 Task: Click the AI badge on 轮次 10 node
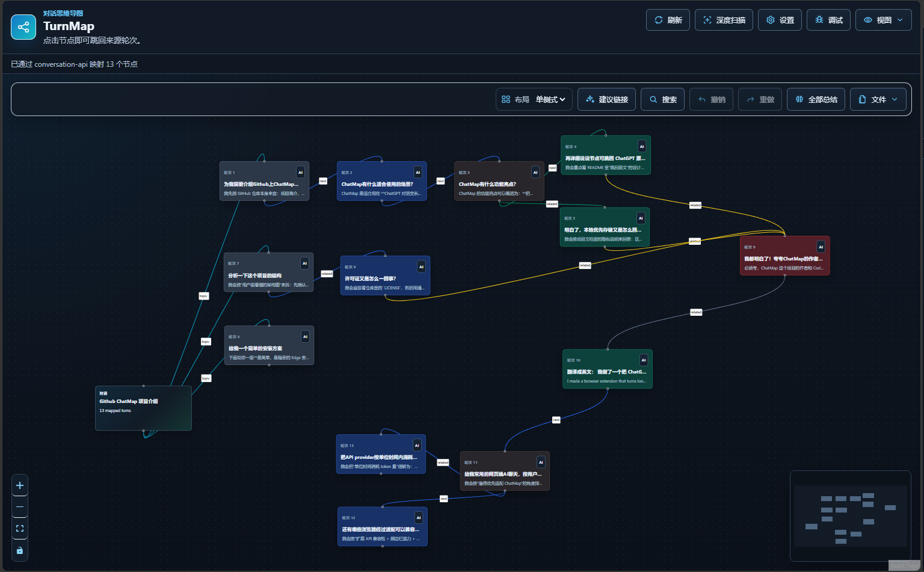point(644,360)
